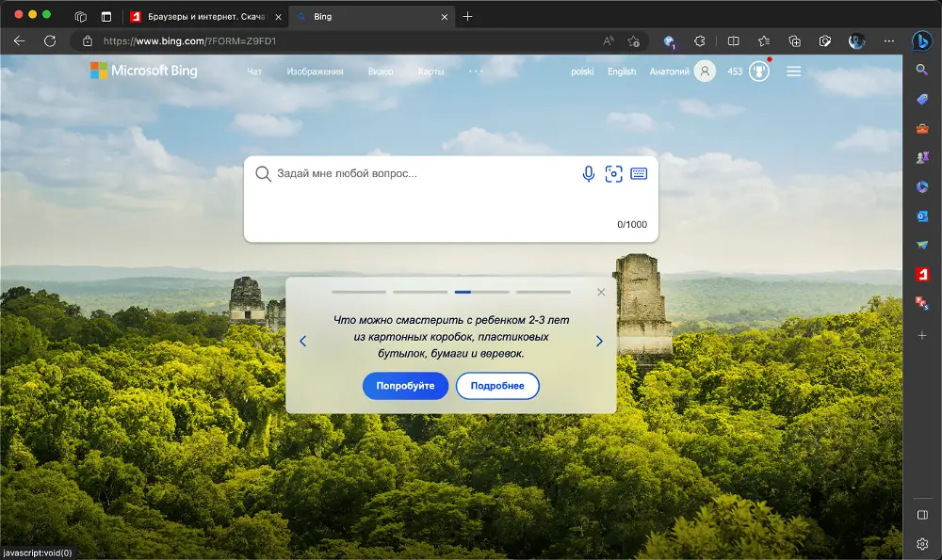
Task: Show previous suggestion with left chevron
Action: [302, 341]
